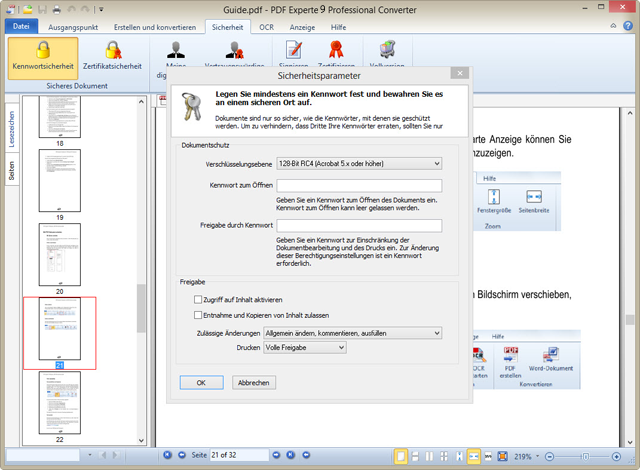Expand the Zulässige Änderungen combo box
This screenshot has width=640, height=470.
[x=351, y=332]
